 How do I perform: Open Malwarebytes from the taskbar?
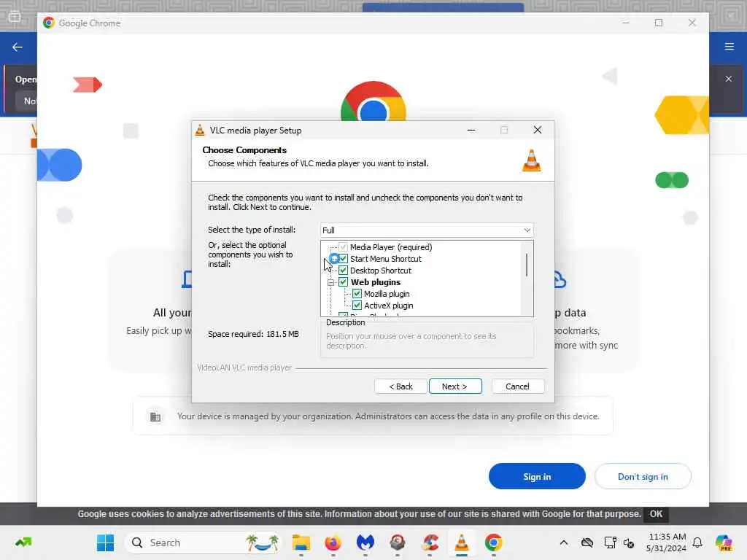tap(365, 542)
